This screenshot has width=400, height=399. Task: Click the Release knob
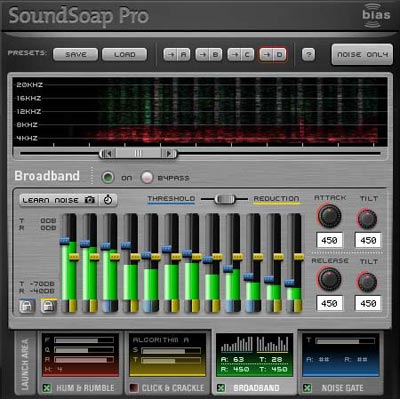point(329,279)
